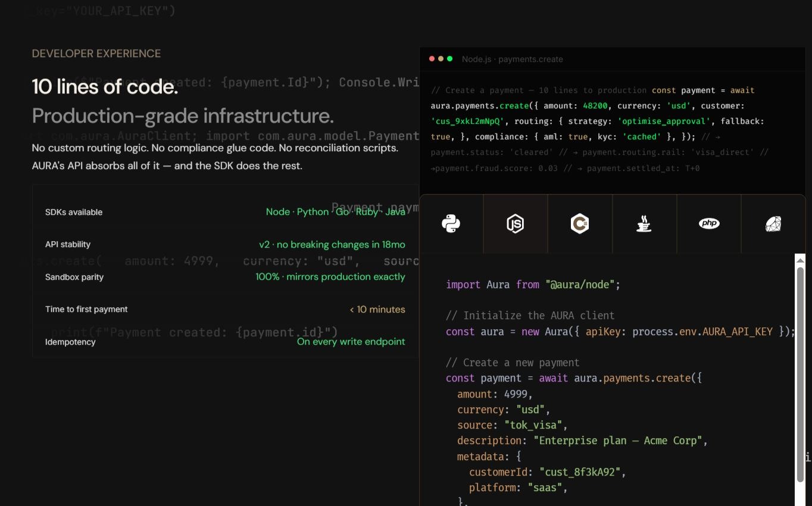Click 'v2 · no breaking changes in 18mo'

click(332, 245)
